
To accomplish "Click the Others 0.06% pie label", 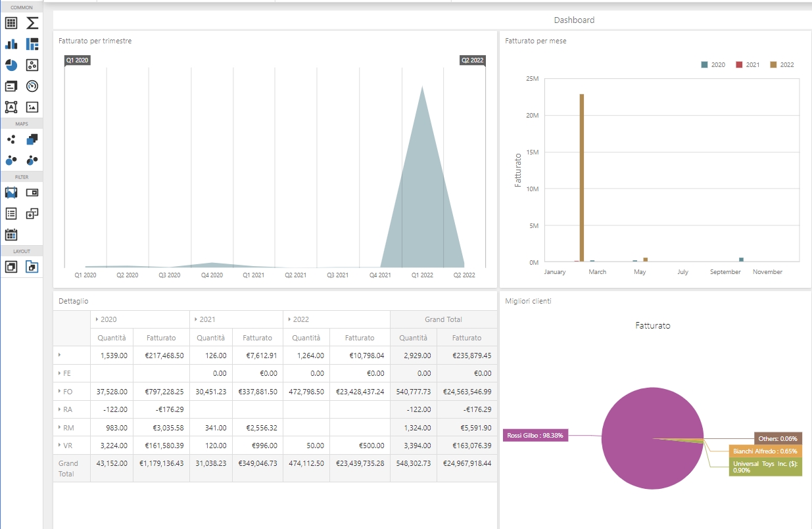I will (x=777, y=438).
